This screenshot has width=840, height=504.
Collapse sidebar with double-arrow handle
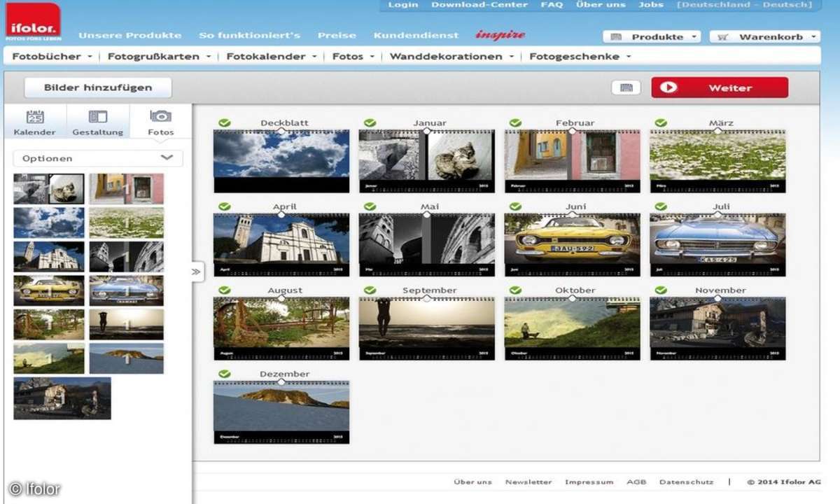tap(196, 272)
